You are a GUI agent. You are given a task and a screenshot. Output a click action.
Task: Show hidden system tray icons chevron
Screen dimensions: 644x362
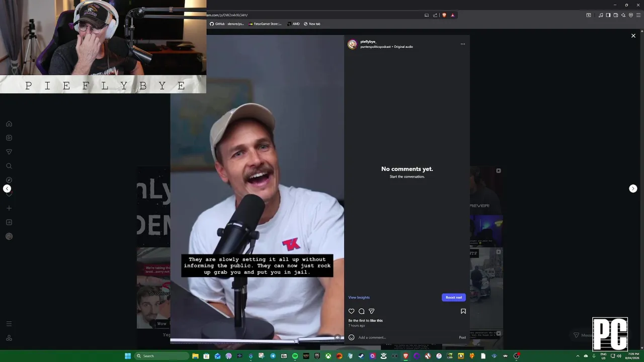tap(578, 356)
